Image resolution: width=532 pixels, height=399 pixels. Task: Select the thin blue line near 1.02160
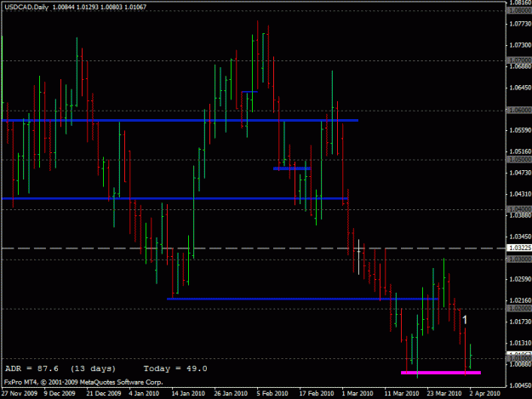303,299
